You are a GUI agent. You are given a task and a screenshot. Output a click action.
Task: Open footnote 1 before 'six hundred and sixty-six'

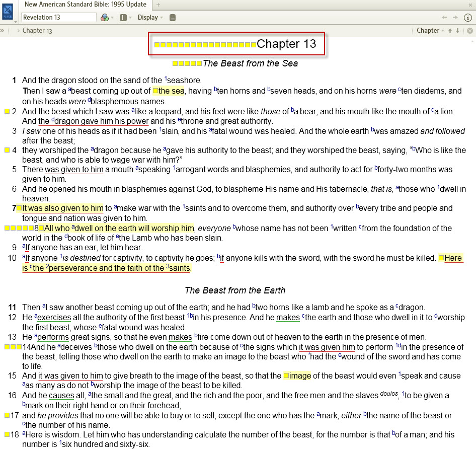pyautogui.click(x=60, y=442)
